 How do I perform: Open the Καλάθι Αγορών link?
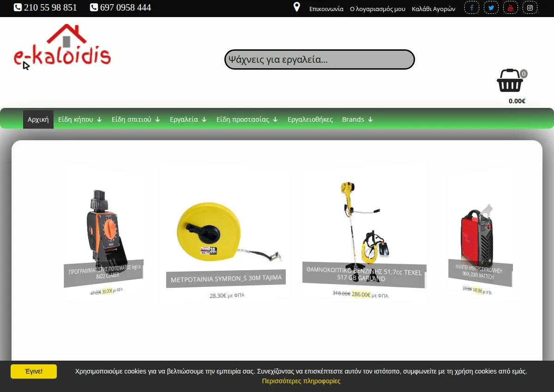pyautogui.click(x=434, y=9)
